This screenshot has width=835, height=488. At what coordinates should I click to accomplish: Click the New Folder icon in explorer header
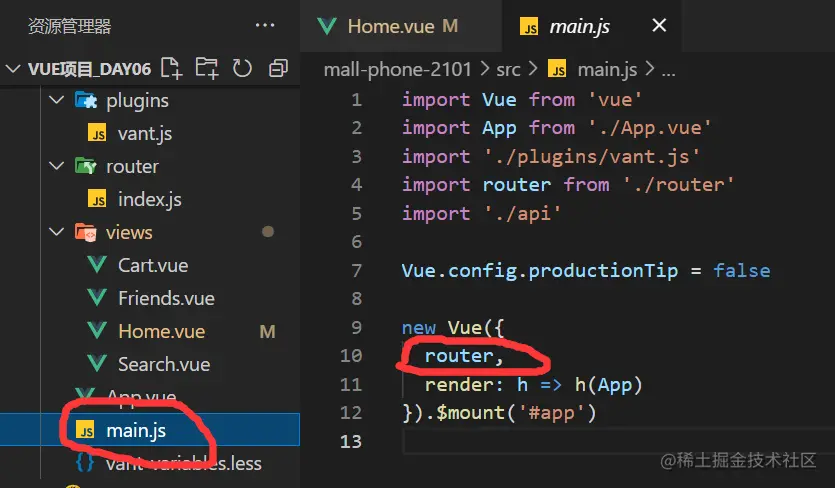[207, 68]
